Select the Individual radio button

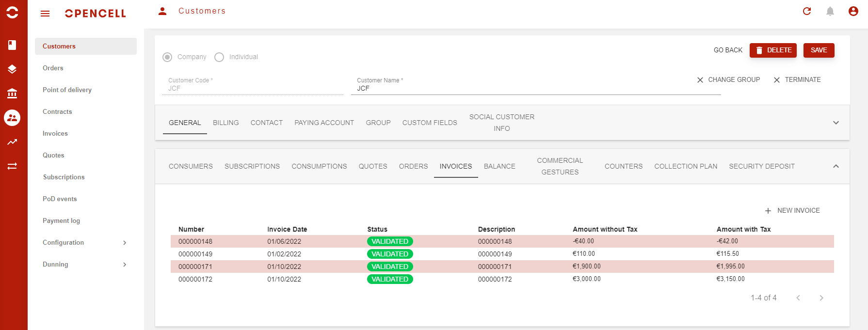[219, 57]
